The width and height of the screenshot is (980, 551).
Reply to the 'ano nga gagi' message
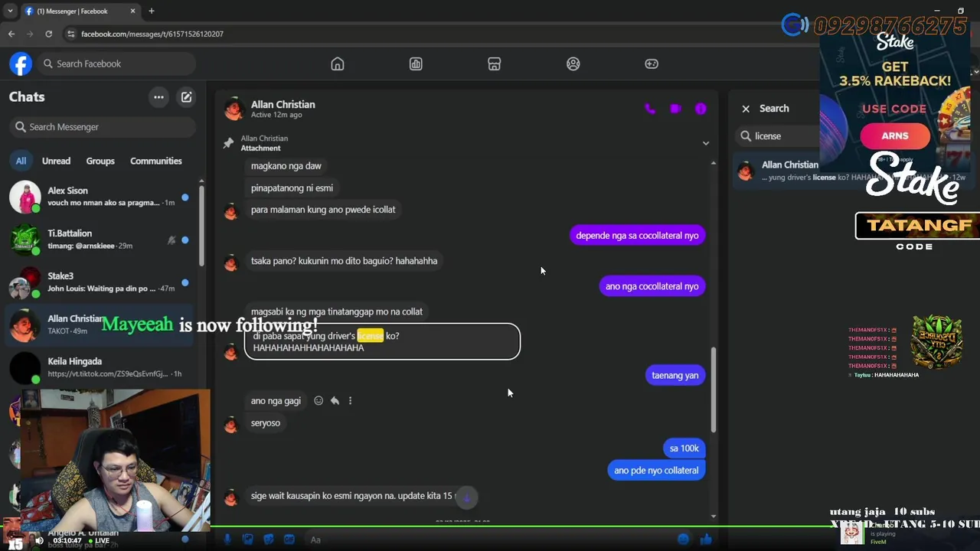point(335,400)
